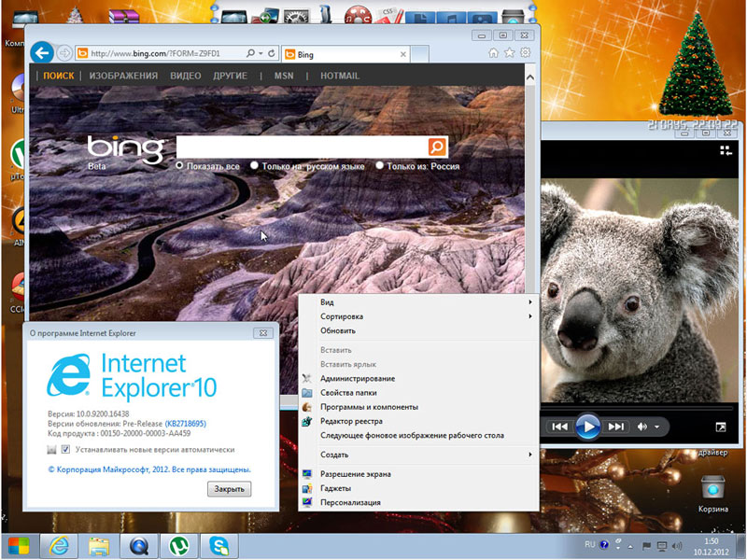Select the "Показать все" radio option
Image resolution: width=747 pixels, height=560 pixels.
click(180, 166)
